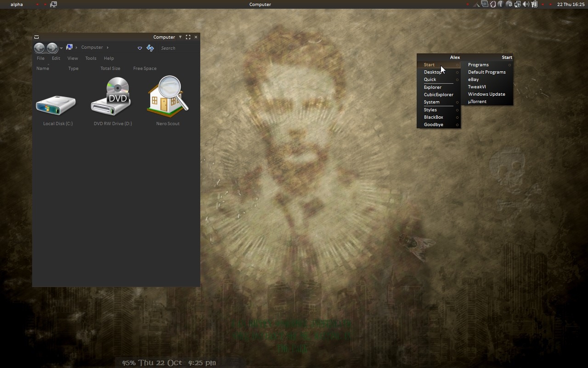Open the Tools menu
This screenshot has height=368, width=588.
tap(91, 58)
